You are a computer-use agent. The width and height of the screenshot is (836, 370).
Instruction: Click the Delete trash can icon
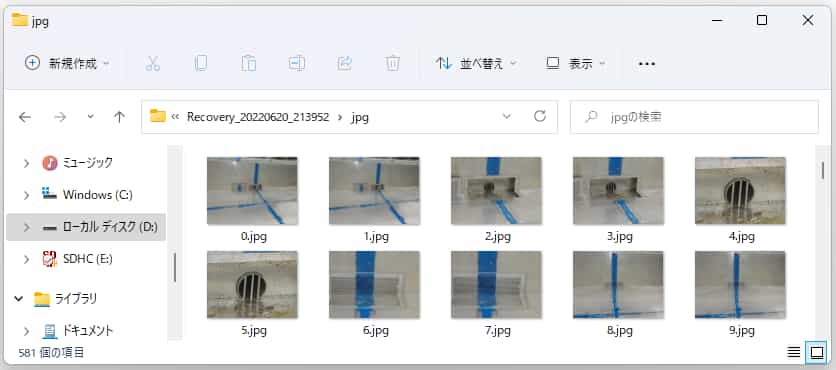392,63
